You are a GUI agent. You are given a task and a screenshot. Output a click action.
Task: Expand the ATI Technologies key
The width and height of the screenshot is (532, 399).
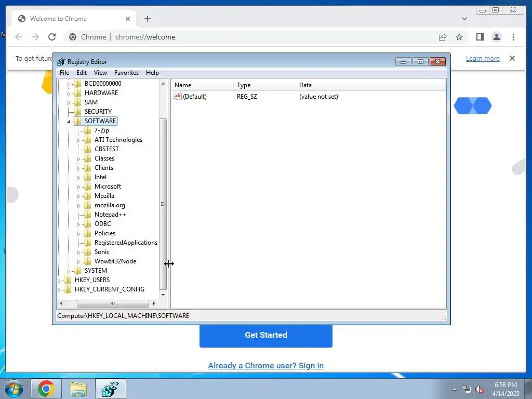(79, 140)
